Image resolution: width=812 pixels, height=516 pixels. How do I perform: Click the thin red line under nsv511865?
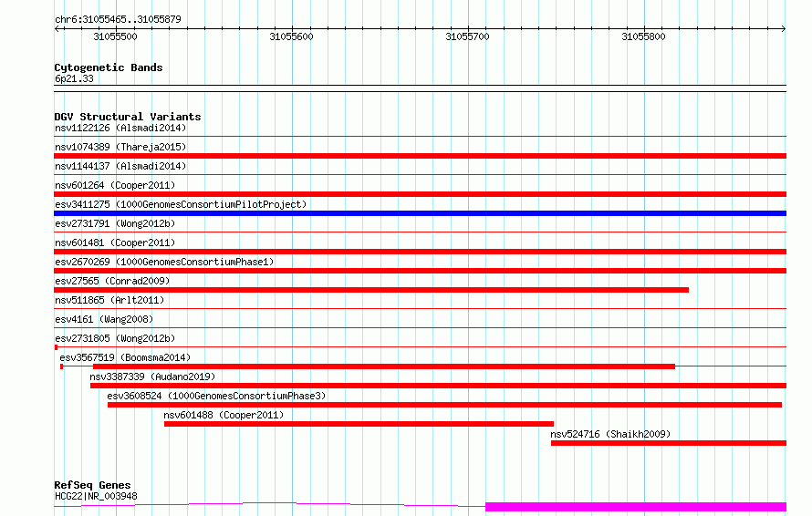click(x=420, y=308)
